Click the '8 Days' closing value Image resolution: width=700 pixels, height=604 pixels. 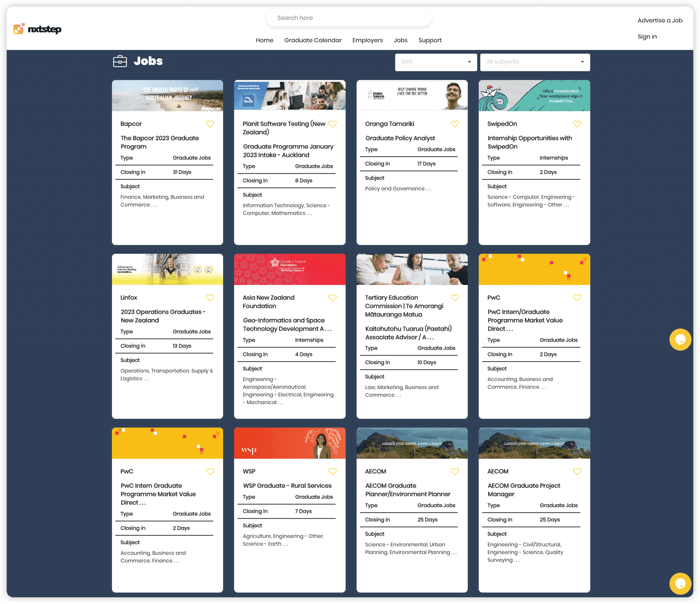(x=304, y=181)
